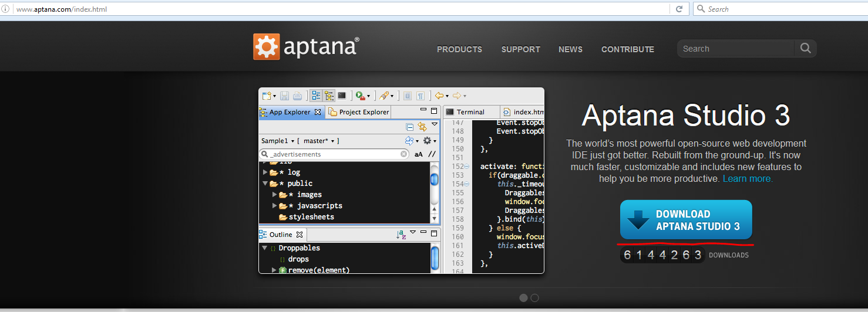Collapse the Droppables outline node
The height and width of the screenshot is (312, 868).
point(265,248)
